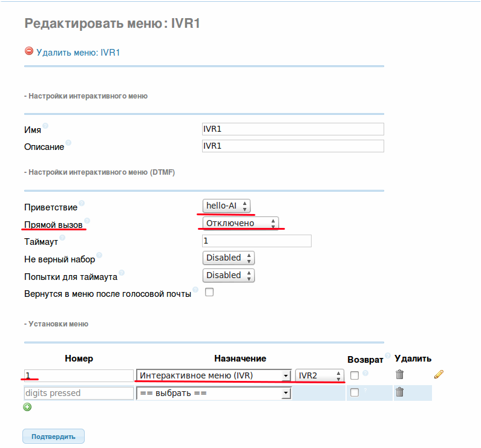Click the help icon next to Прямой вызов
481x448 pixels.
[87, 221]
